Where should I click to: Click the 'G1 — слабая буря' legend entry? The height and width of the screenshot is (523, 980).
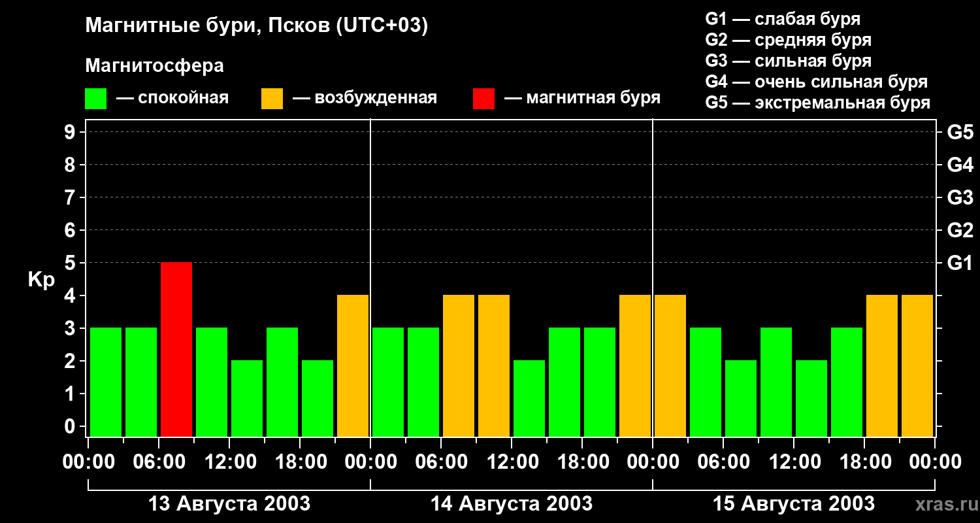(x=782, y=19)
